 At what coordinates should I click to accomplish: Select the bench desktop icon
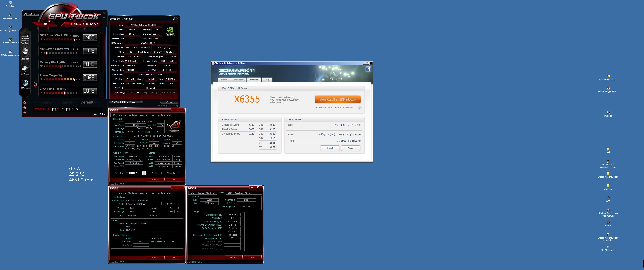608,224
